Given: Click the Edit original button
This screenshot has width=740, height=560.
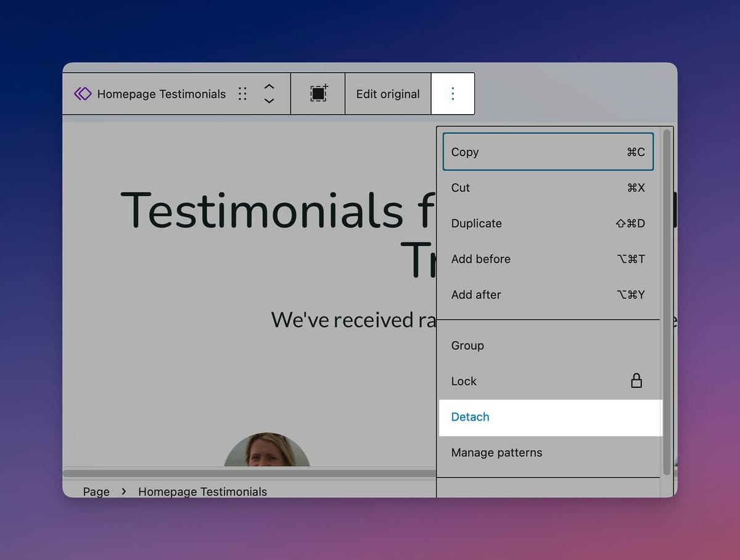Looking at the screenshot, I should (x=388, y=94).
